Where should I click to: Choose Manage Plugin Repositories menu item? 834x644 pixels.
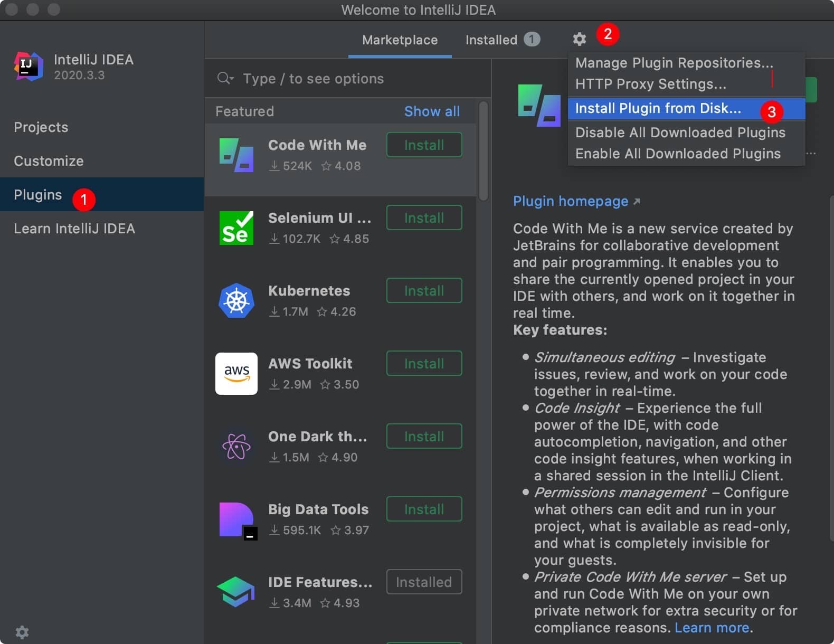click(674, 63)
